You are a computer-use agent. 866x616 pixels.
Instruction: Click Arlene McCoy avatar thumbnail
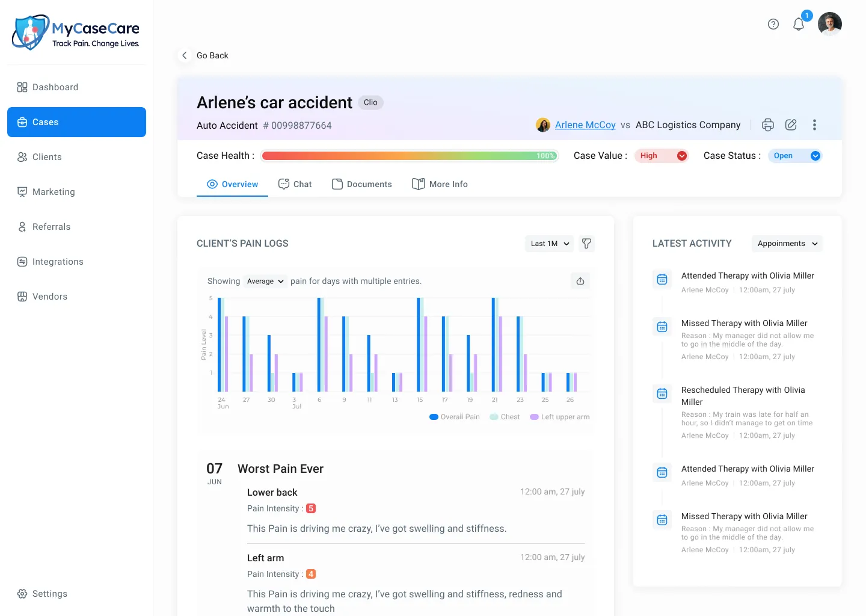pyautogui.click(x=543, y=125)
